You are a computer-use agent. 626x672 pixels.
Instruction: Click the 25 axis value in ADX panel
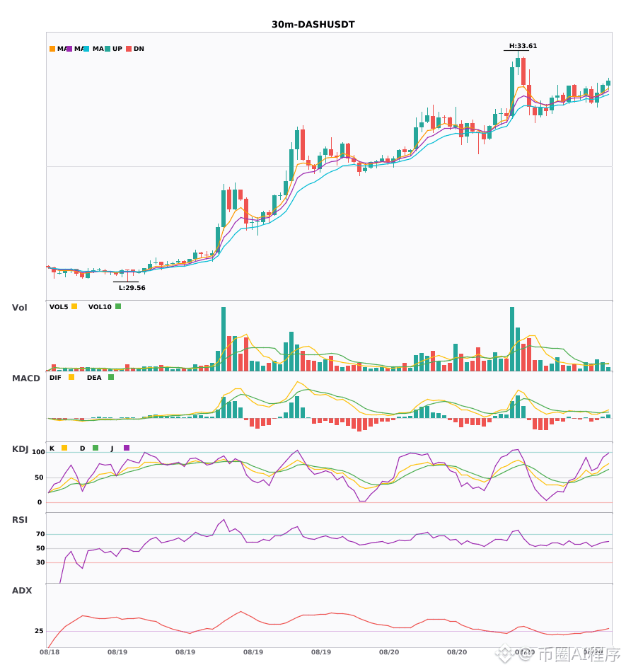coord(39,631)
